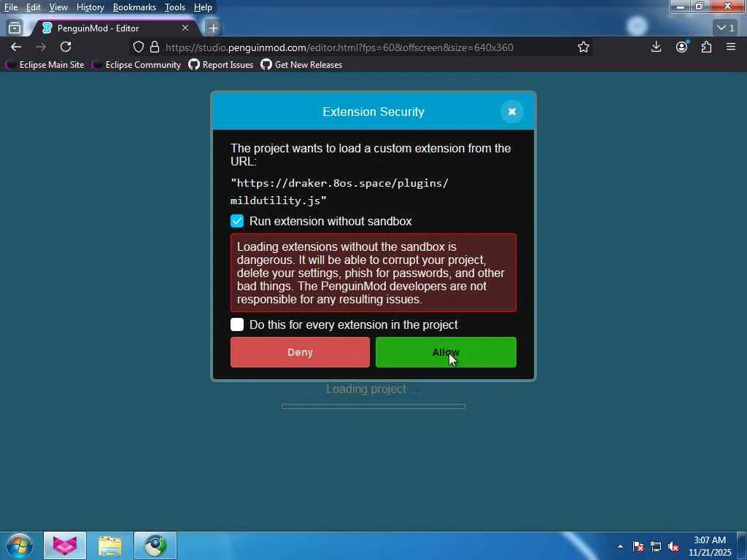The height and width of the screenshot is (560, 747).
Task: Open Get New Releases bookmark
Action: point(301,65)
